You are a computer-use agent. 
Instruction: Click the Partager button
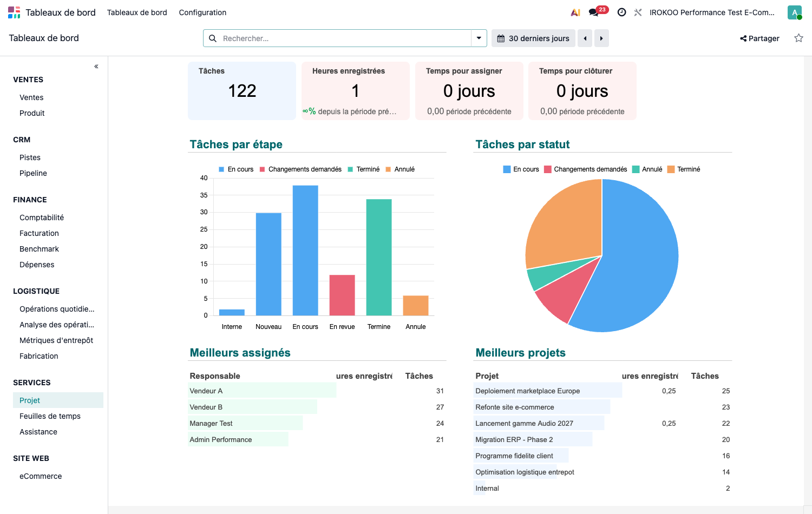pyautogui.click(x=759, y=38)
